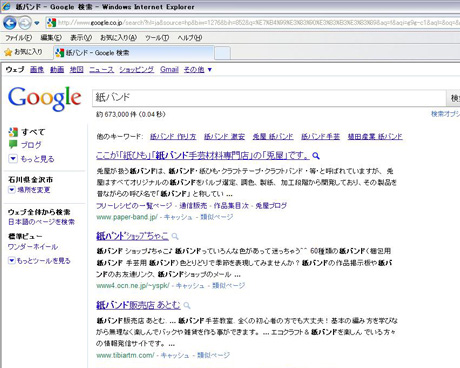Open Gmail from the top navigation
The height and width of the screenshot is (368, 460).
point(169,69)
